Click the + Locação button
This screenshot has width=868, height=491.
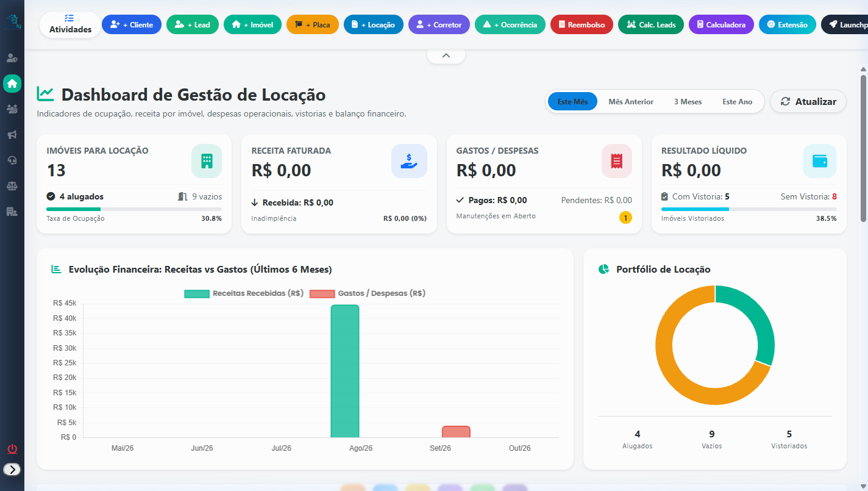(374, 24)
